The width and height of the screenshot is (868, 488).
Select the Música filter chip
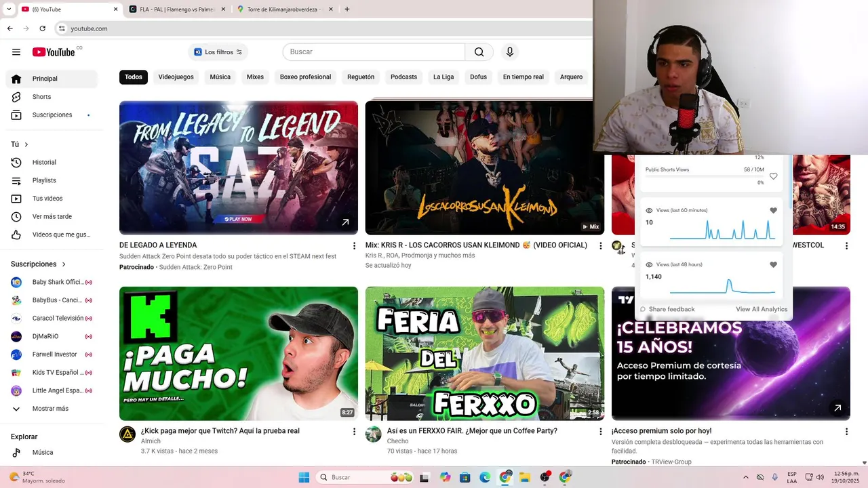pyautogui.click(x=220, y=77)
